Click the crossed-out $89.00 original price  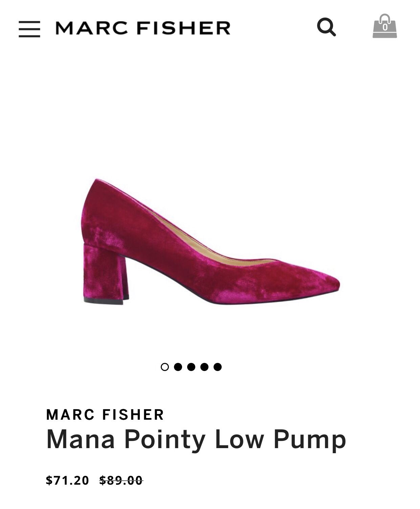click(x=121, y=480)
